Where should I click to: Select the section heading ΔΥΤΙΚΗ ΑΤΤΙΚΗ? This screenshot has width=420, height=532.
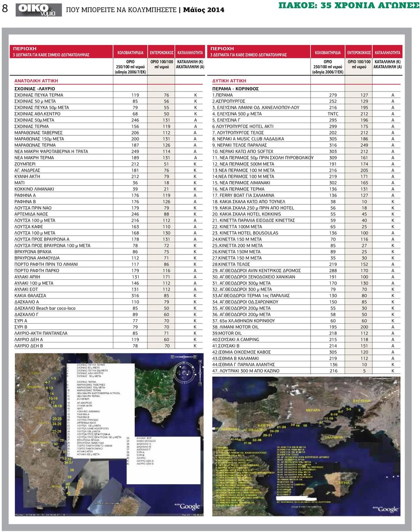tap(229, 81)
